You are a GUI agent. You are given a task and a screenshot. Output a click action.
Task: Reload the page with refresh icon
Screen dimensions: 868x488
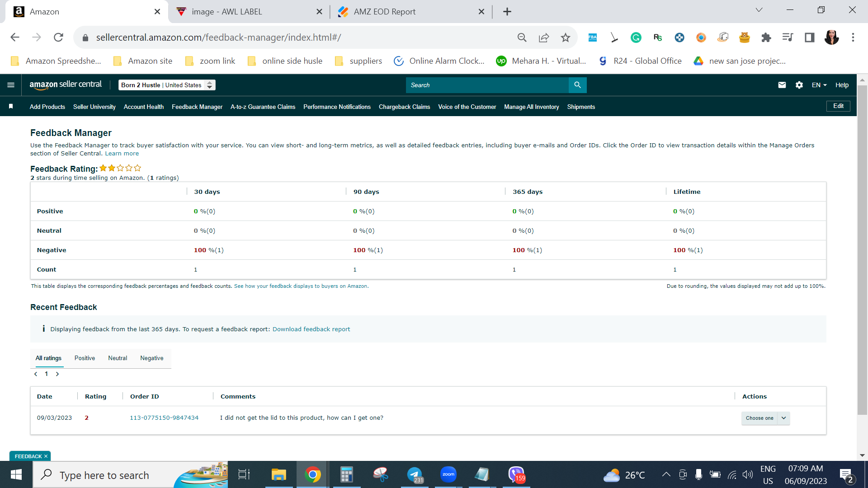(58, 38)
